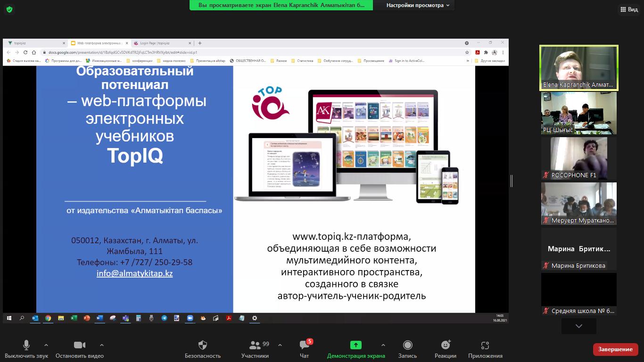The width and height of the screenshot is (644, 362).
Task: Mute microphone with Выключить звук
Action: [x=26, y=349]
